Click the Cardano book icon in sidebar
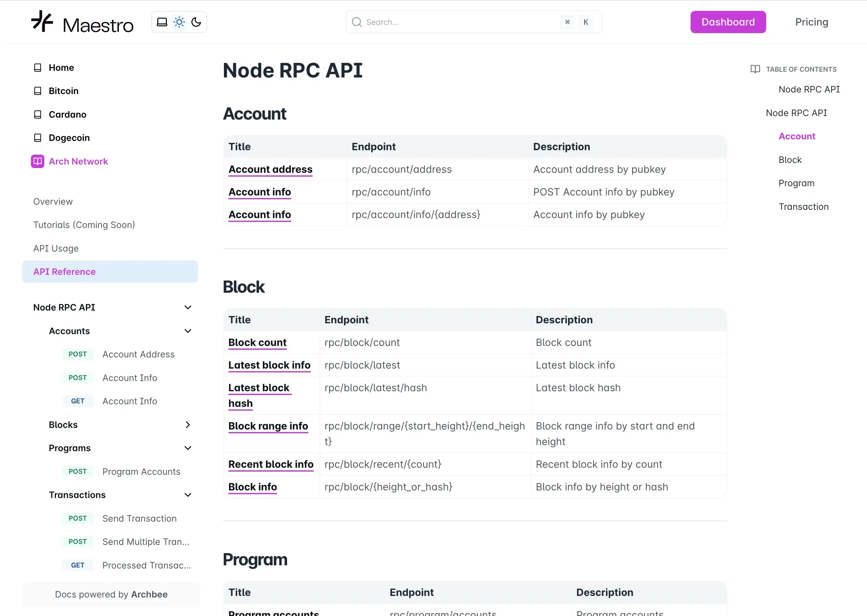 click(x=38, y=114)
